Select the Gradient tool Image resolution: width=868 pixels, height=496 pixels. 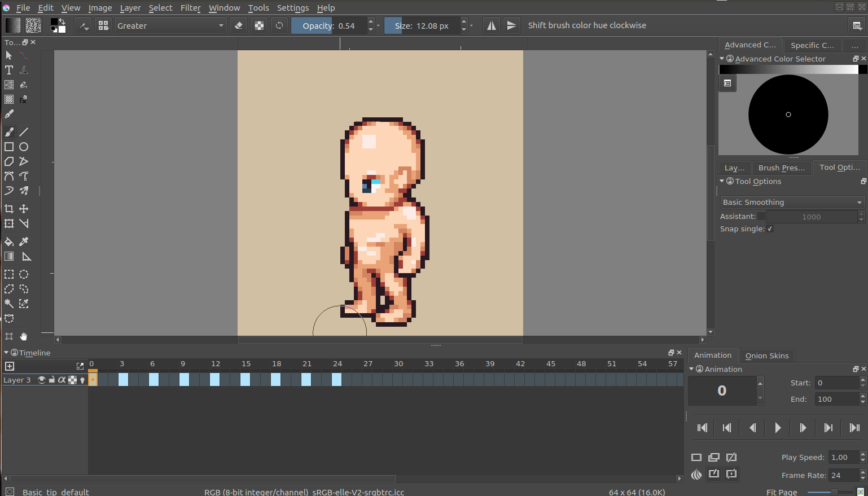[8, 256]
